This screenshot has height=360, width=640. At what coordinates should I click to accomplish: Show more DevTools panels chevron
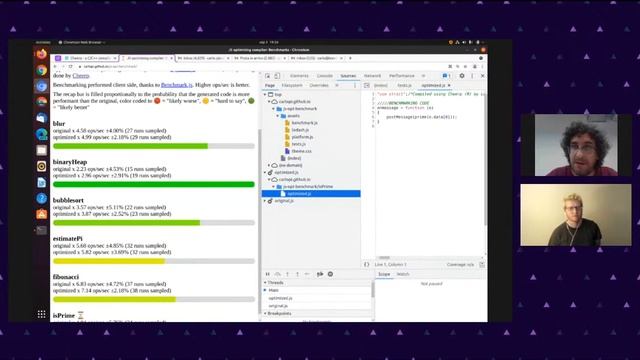pyautogui.click(x=423, y=76)
